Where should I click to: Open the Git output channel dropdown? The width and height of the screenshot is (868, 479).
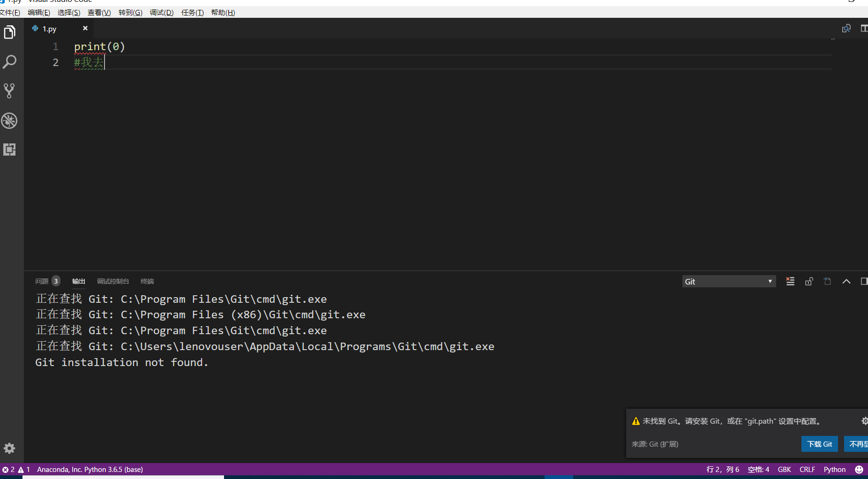[729, 281]
